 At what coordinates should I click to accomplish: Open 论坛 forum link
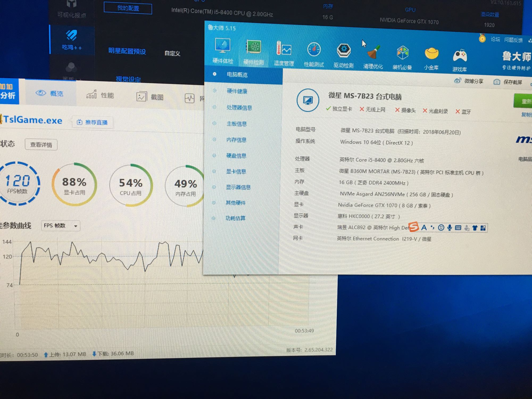pyautogui.click(x=495, y=39)
